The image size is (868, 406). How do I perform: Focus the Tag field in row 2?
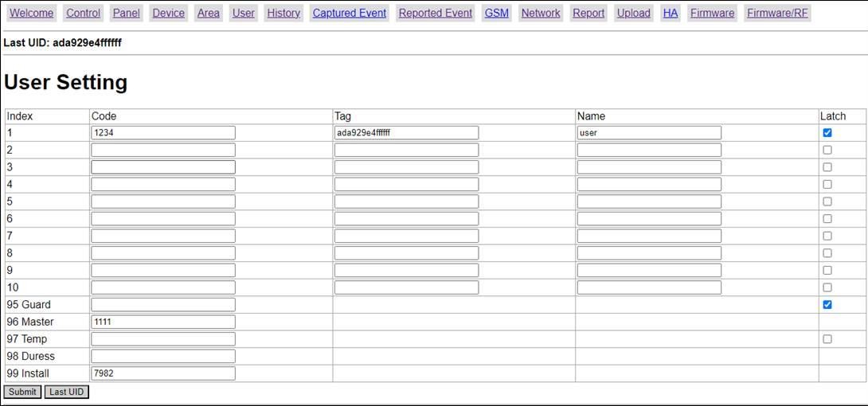pyautogui.click(x=406, y=150)
